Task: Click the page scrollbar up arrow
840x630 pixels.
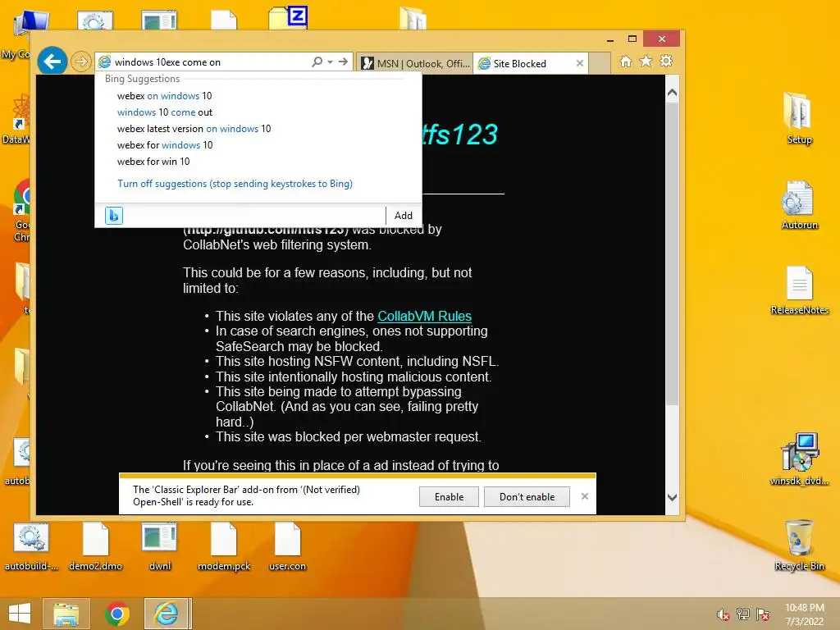Action: [x=673, y=93]
